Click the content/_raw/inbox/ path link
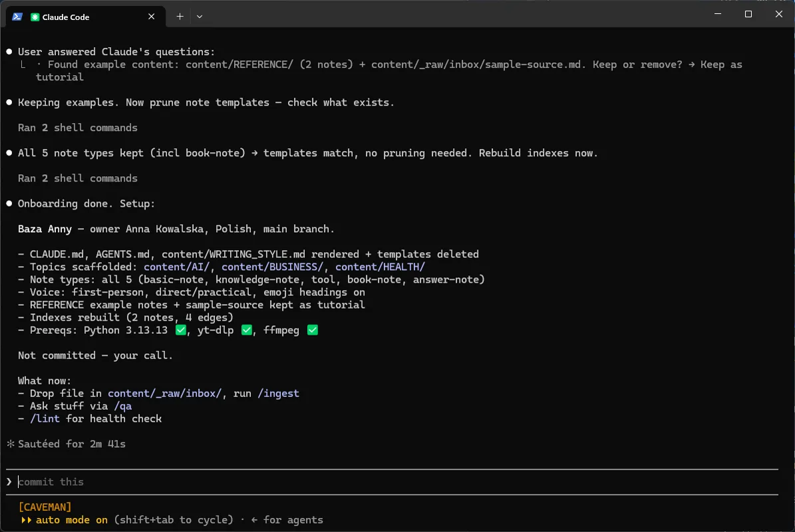795x532 pixels. pos(164,394)
